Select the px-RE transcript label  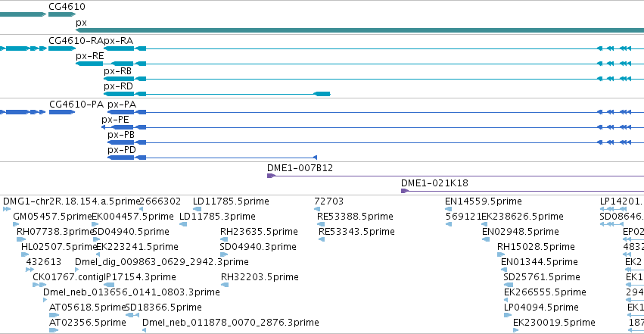(90, 56)
